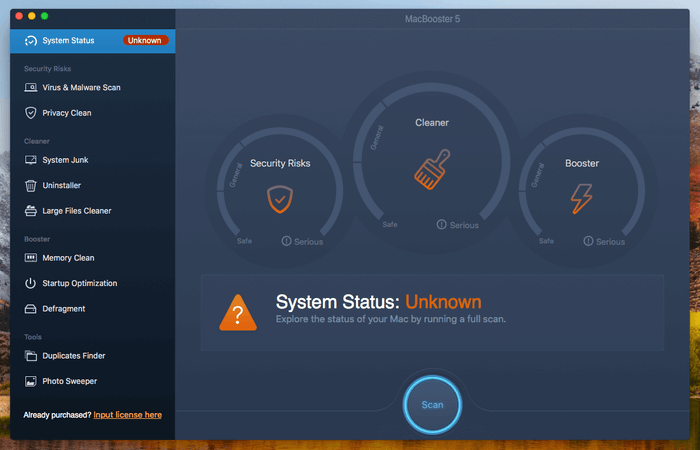Click the exclamation icon beside Serious under Security Risks
Image resolution: width=700 pixels, height=450 pixels.
point(287,241)
